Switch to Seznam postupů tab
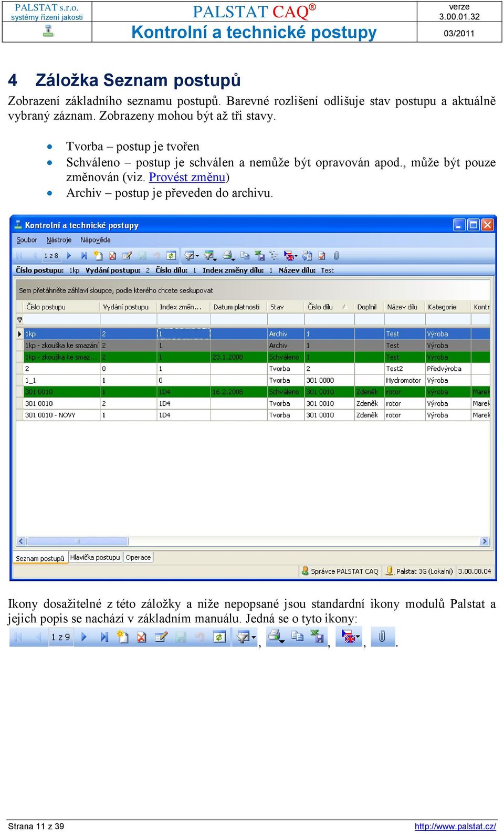Image resolution: width=504 pixels, height=835 pixels. pyautogui.click(x=40, y=558)
